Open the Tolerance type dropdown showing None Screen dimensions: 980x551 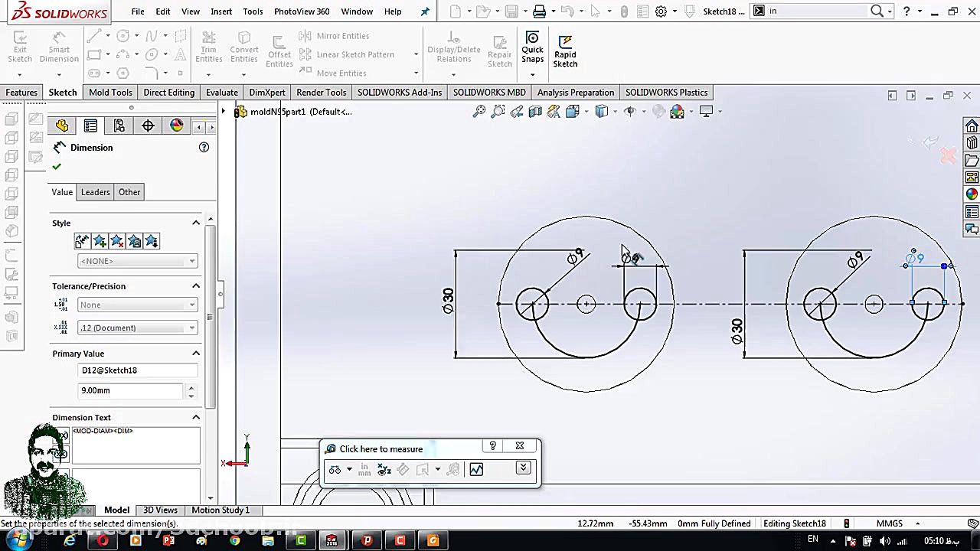click(x=137, y=305)
